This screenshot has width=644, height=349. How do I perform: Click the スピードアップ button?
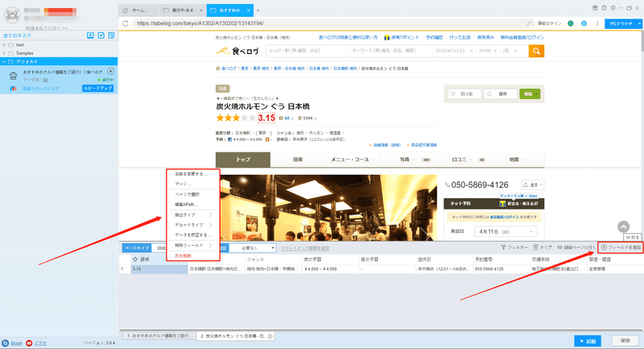(97, 89)
